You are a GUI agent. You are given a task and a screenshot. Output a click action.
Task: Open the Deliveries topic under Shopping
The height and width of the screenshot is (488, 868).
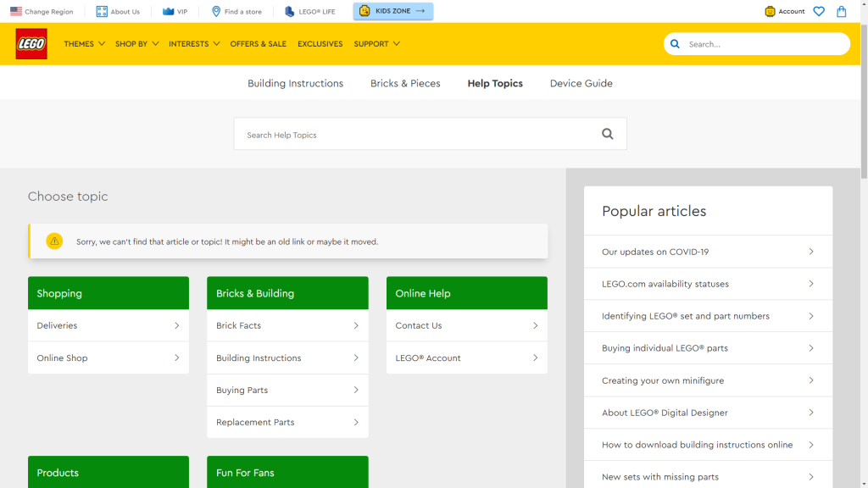[x=108, y=325]
